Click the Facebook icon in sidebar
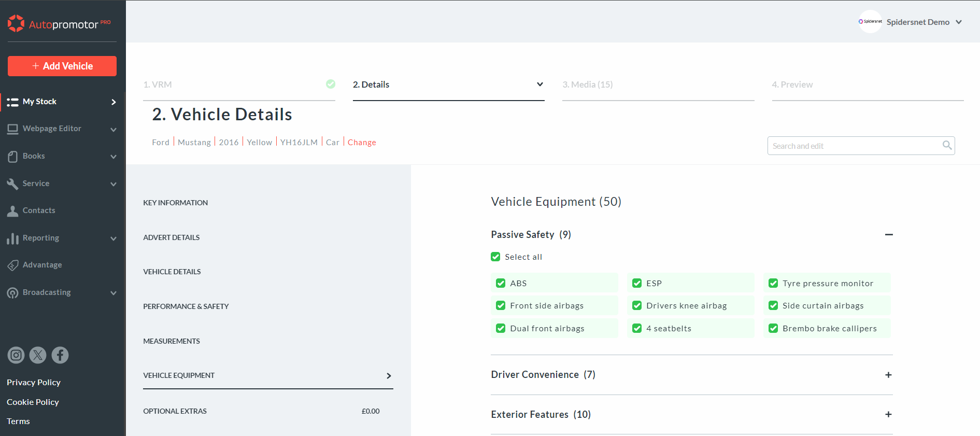Viewport: 980px width, 436px height. (60, 355)
